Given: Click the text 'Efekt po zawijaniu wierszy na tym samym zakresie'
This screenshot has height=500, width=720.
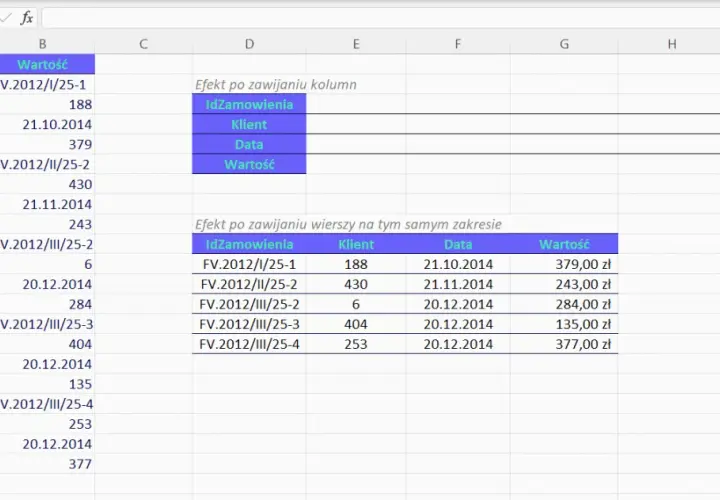Looking at the screenshot, I should click(x=348, y=224).
